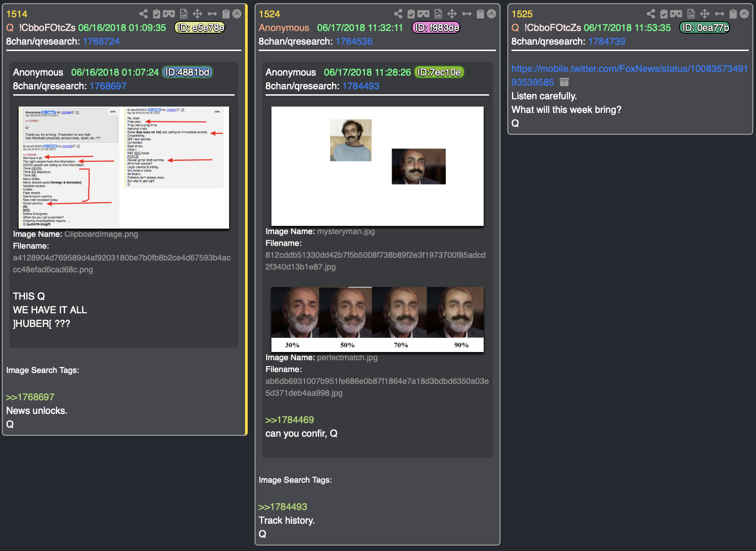756x551 pixels.
Task: Click image name ClipboardImage.png
Action: pyautogui.click(x=101, y=234)
